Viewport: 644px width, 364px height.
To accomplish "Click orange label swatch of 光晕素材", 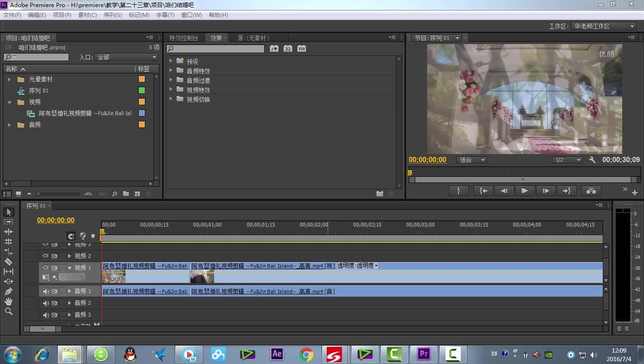I will coord(142,79).
